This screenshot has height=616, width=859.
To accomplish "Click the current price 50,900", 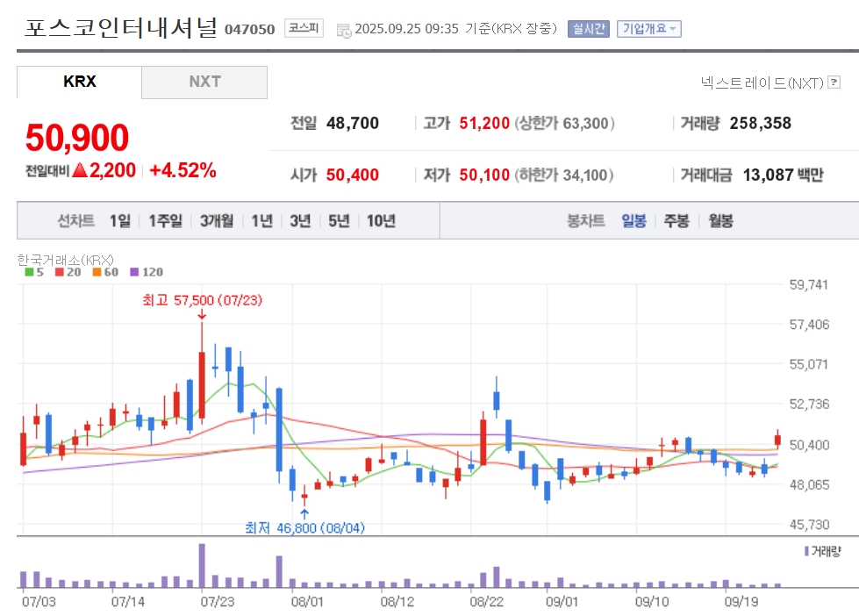I will coord(77,138).
